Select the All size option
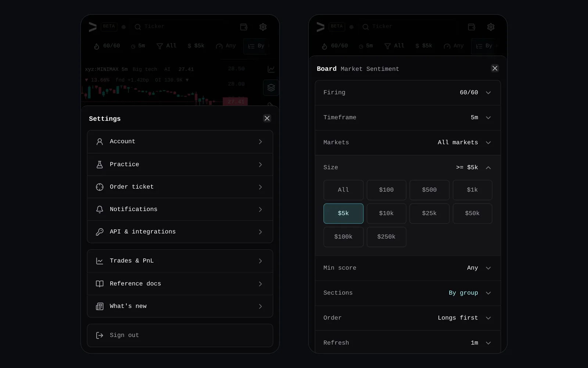The width and height of the screenshot is (588, 368). tap(343, 190)
